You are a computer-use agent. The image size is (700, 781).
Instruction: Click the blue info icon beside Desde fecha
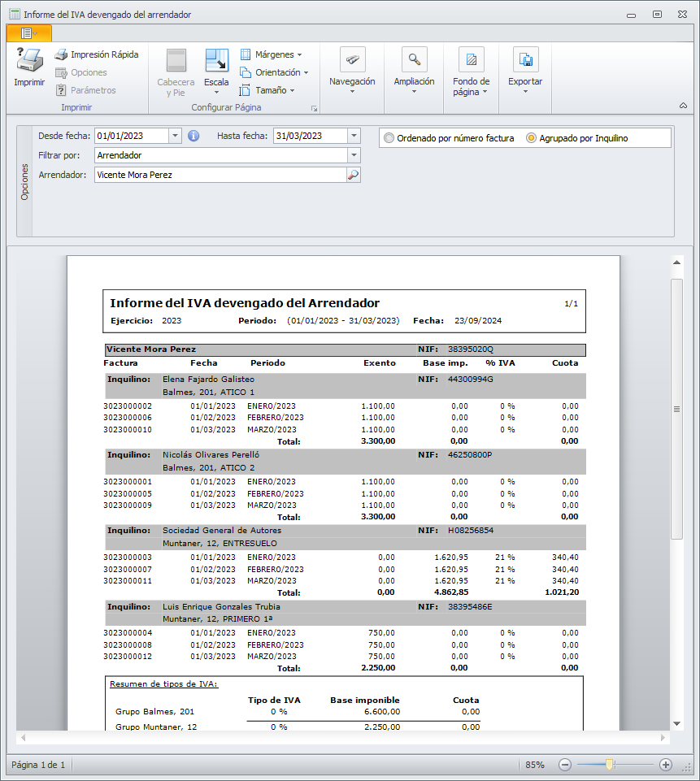coord(193,136)
